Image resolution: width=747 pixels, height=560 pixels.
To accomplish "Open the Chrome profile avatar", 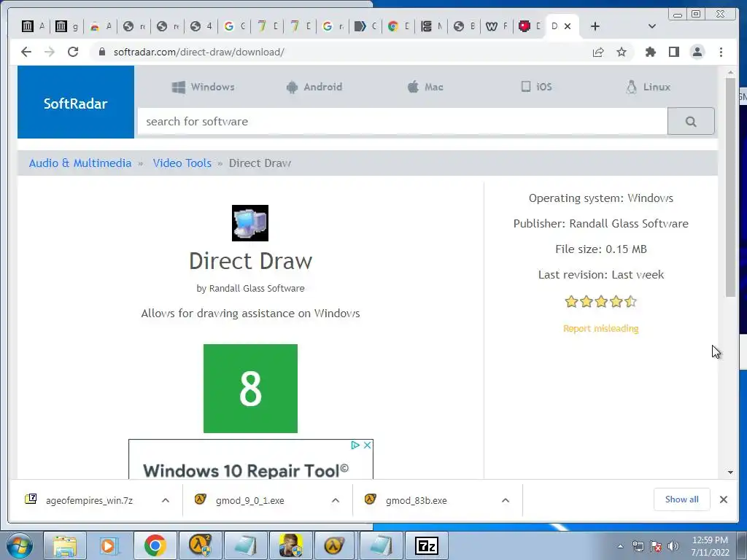I will click(x=697, y=52).
